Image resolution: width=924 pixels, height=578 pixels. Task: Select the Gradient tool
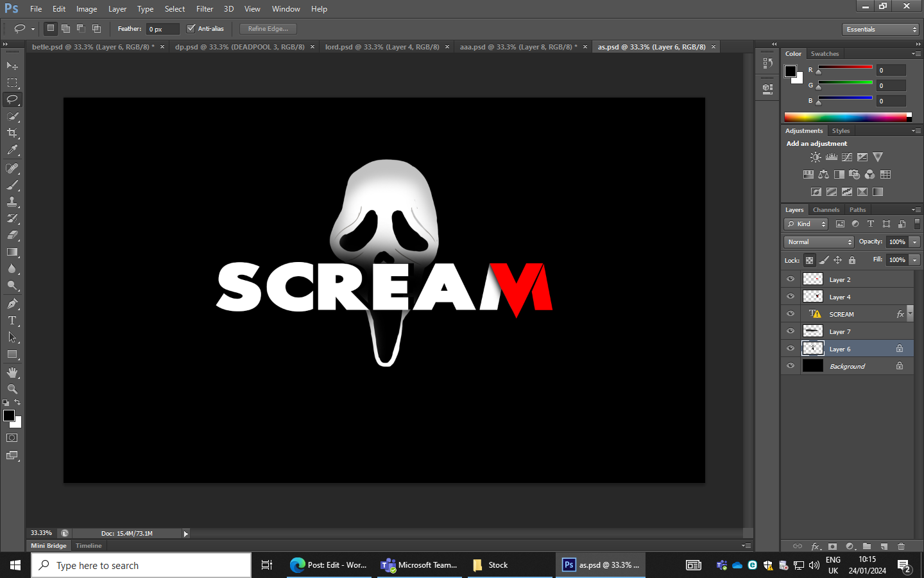[x=12, y=252]
